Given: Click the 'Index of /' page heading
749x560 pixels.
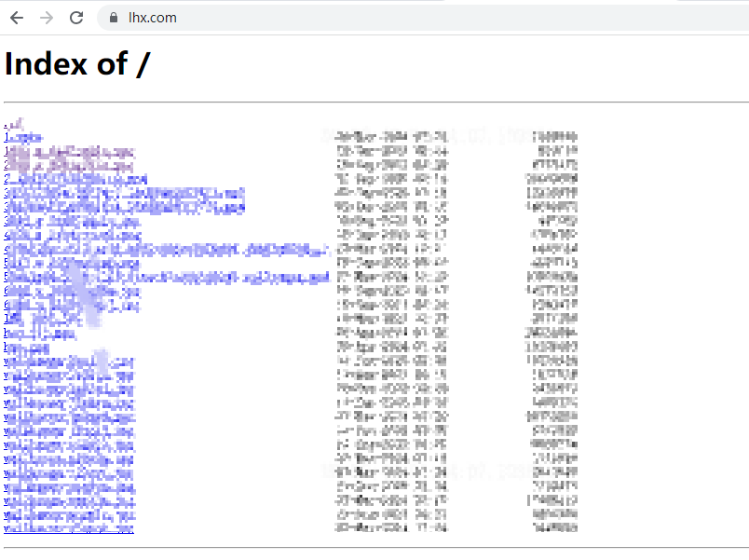Looking at the screenshot, I should [76, 63].
